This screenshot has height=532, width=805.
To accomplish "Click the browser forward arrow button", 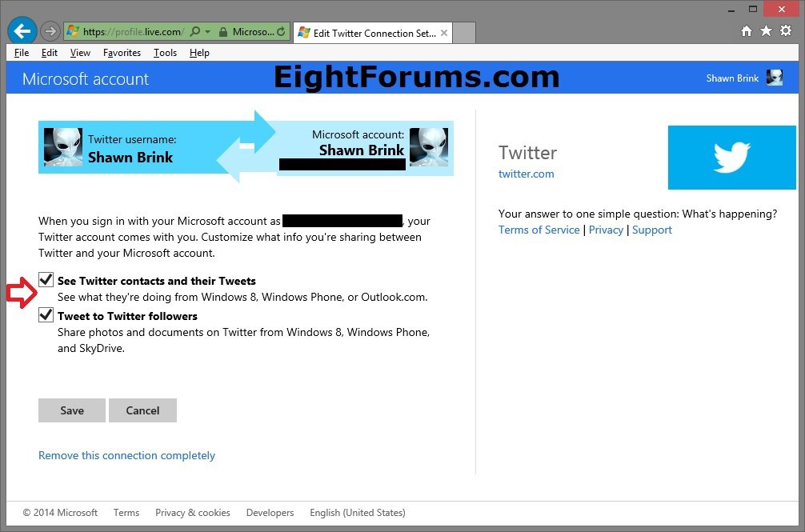I will [x=50, y=32].
